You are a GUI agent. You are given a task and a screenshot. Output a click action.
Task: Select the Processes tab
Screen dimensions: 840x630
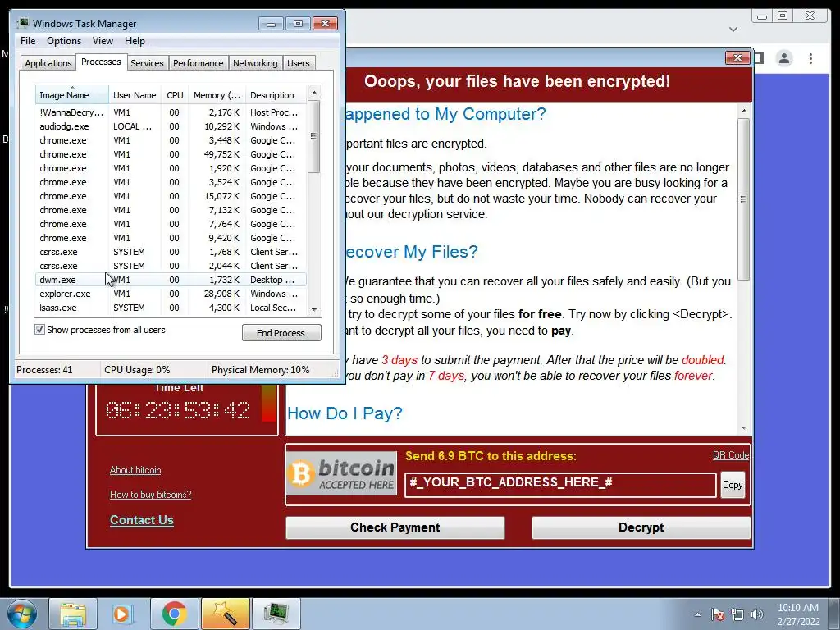(101, 62)
